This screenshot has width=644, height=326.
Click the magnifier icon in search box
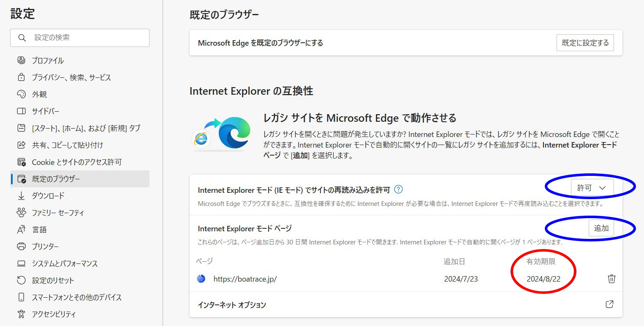click(22, 38)
